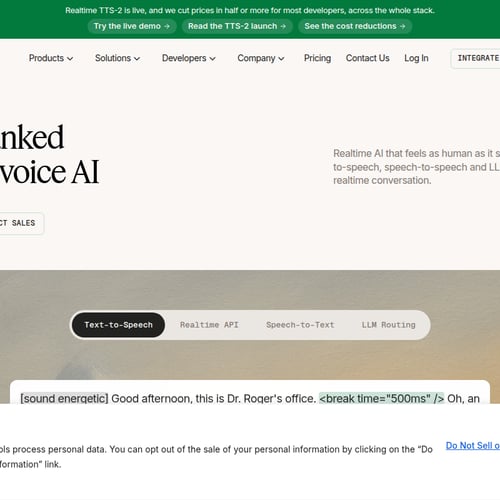
Task: Open 'Read the TTS-2 launch' link
Action: (237, 26)
